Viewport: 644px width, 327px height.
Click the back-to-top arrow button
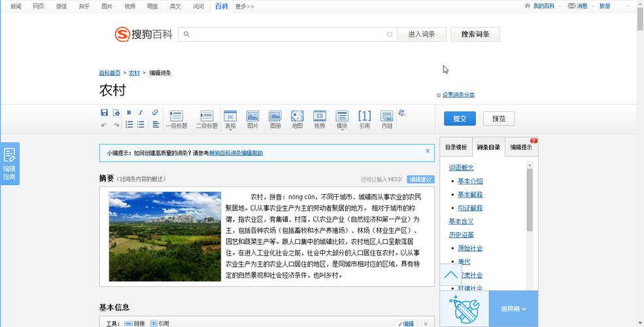pyautogui.click(x=450, y=275)
